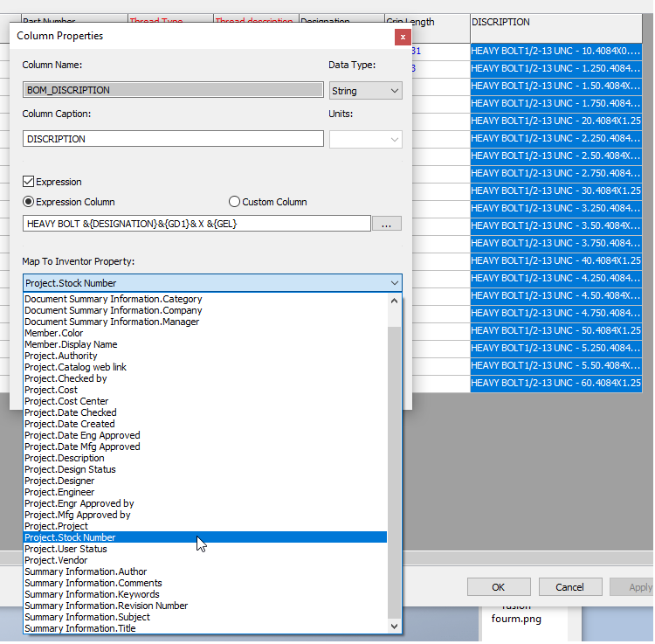Choose Project.Date Eng Approved
This screenshot has height=644, width=655.
coord(205,435)
